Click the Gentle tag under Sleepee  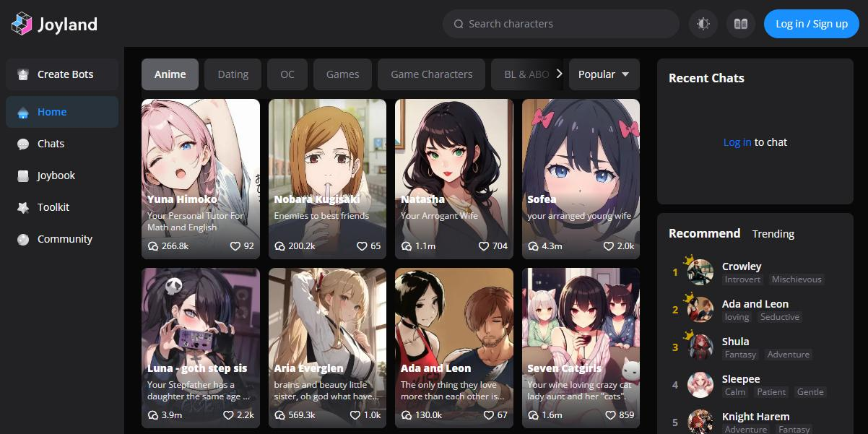pos(810,392)
